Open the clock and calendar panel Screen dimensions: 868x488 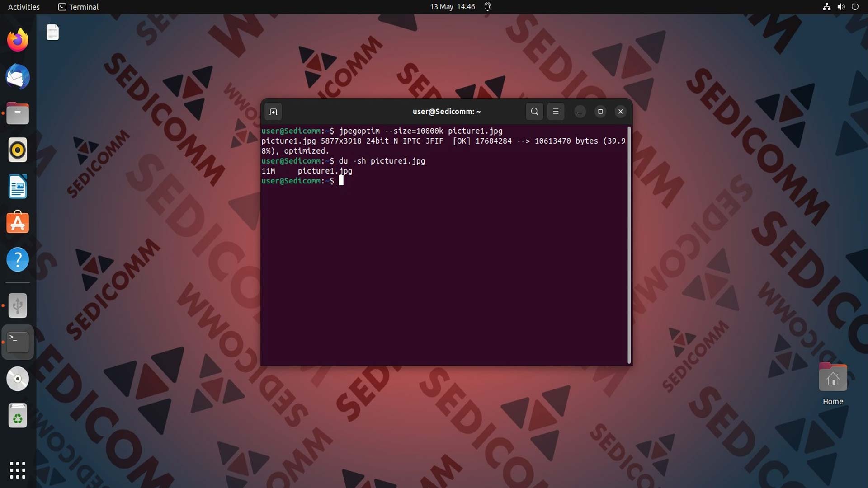(452, 7)
